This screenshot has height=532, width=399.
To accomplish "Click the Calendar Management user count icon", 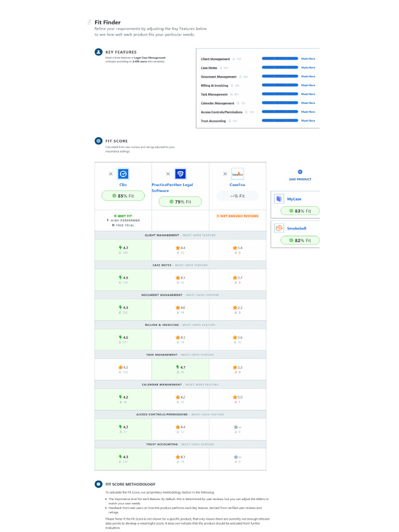I will [238, 103].
